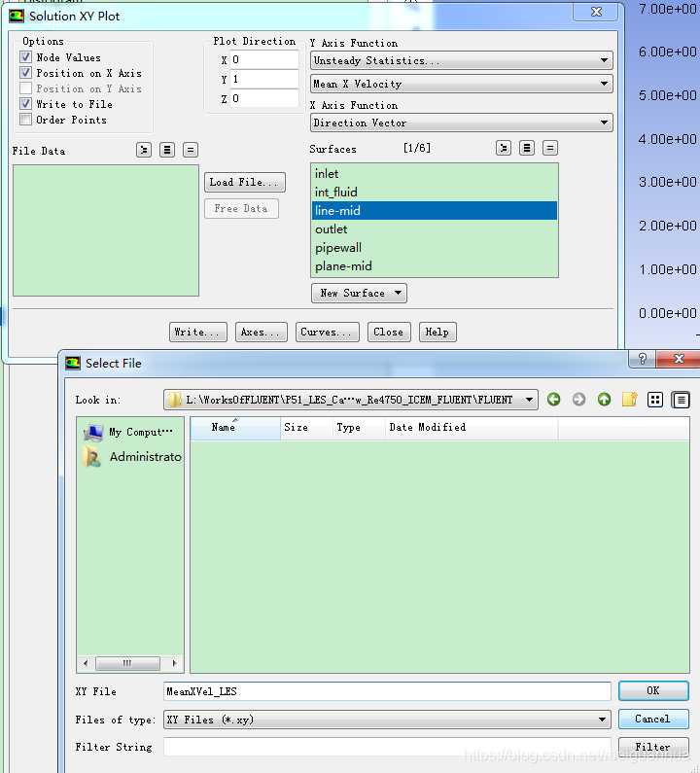Click Surfaces toggle-tree-view icon

pos(504,148)
